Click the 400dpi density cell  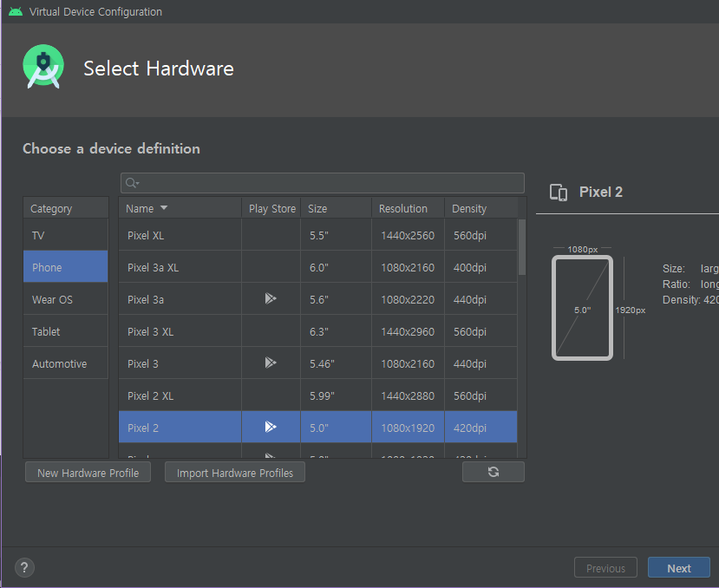tap(481, 267)
